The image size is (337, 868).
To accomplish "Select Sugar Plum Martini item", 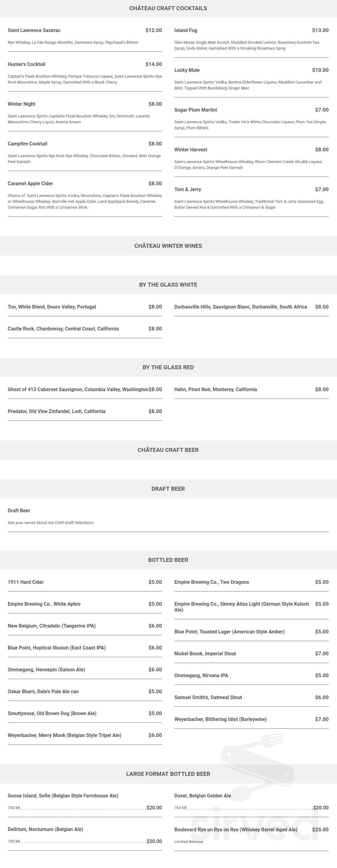I will [x=196, y=110].
